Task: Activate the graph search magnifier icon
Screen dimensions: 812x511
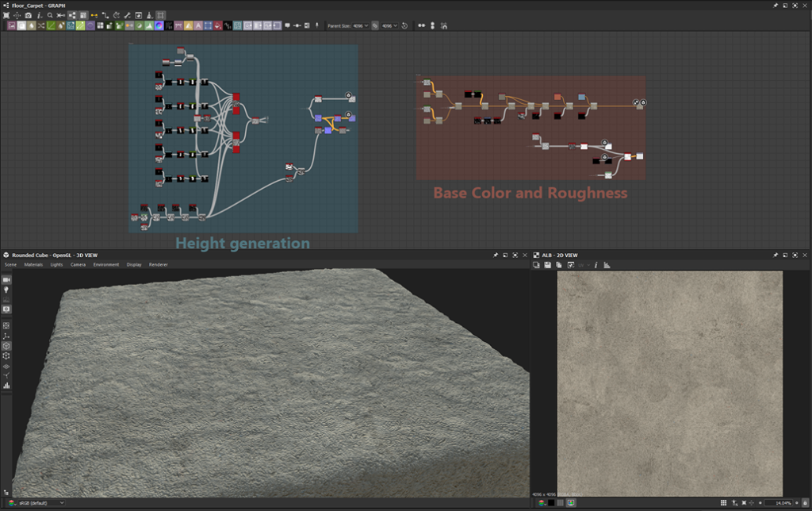Action: 50,14
